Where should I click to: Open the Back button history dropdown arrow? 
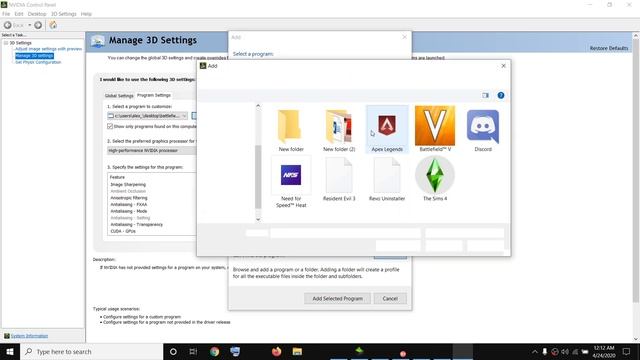29,25
